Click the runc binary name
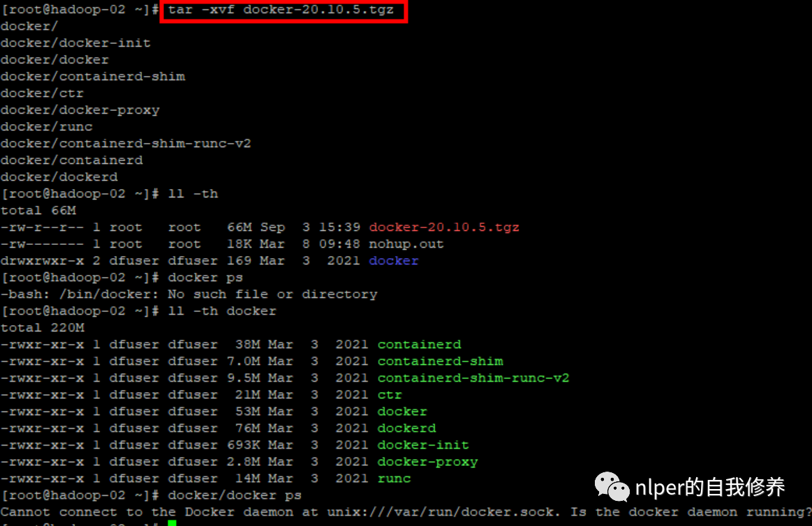Image resolution: width=812 pixels, height=526 pixels. 394,478
